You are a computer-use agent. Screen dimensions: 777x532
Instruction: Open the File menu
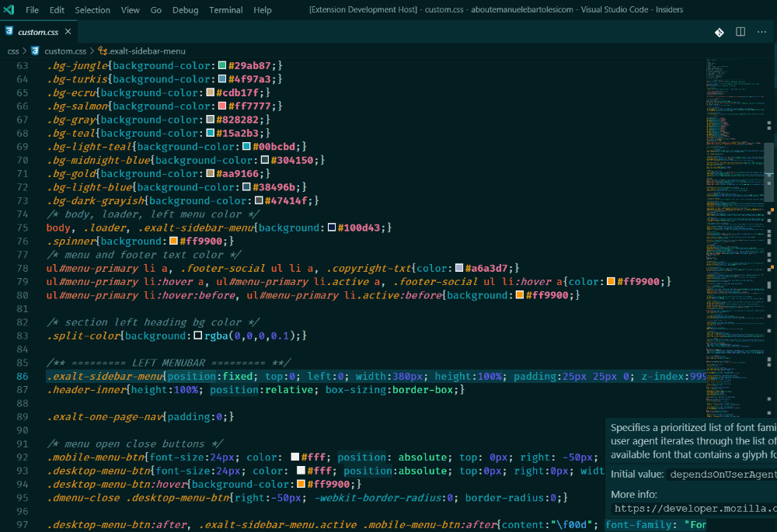32,10
